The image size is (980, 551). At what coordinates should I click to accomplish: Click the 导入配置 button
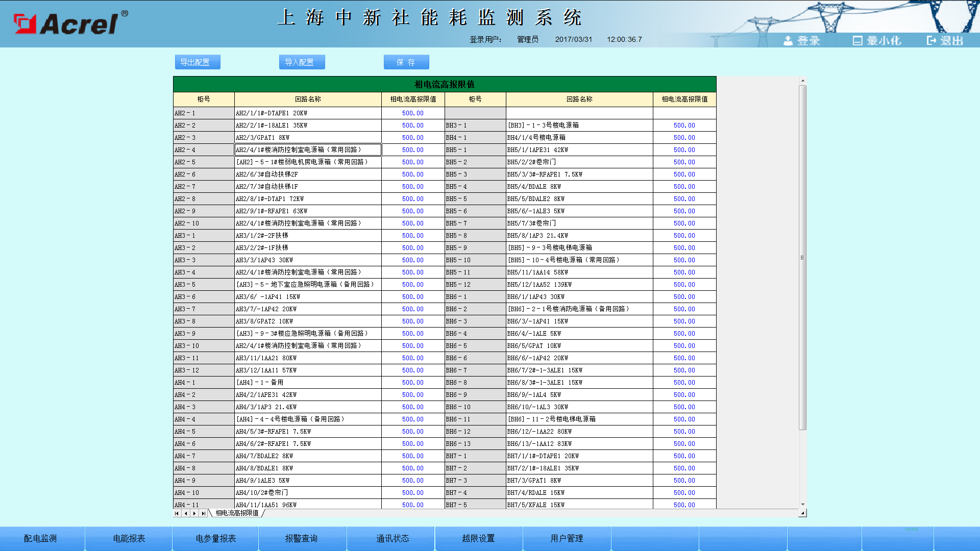click(x=302, y=62)
